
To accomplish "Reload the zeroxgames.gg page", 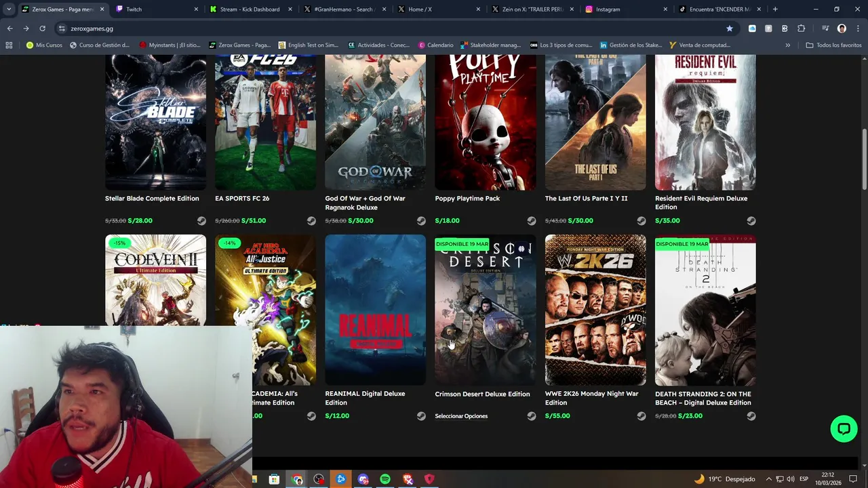I will coord(42,28).
